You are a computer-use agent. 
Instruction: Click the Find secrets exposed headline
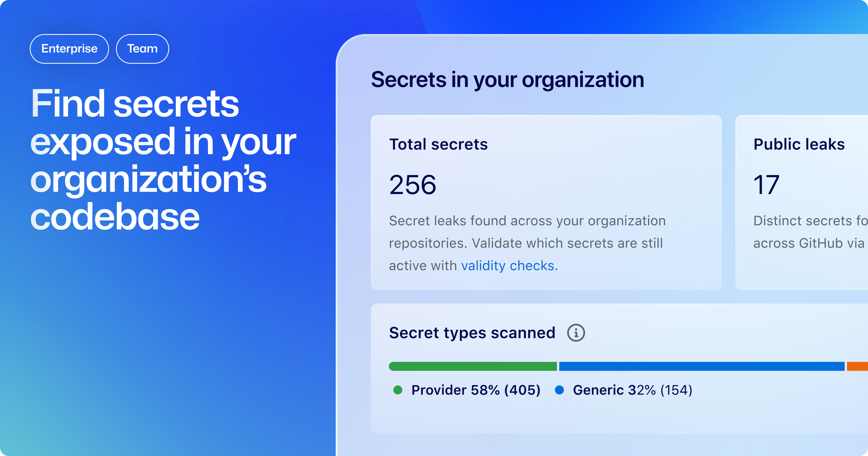[163, 159]
